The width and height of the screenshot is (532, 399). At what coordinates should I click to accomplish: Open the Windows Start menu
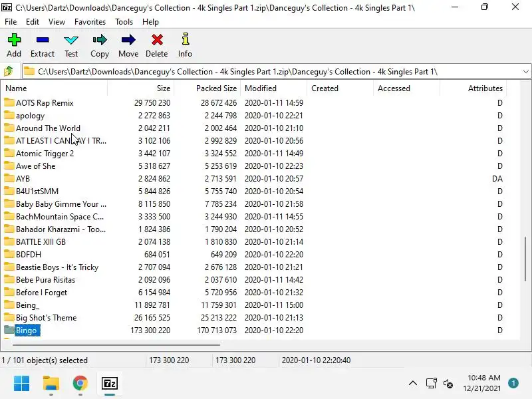click(21, 384)
